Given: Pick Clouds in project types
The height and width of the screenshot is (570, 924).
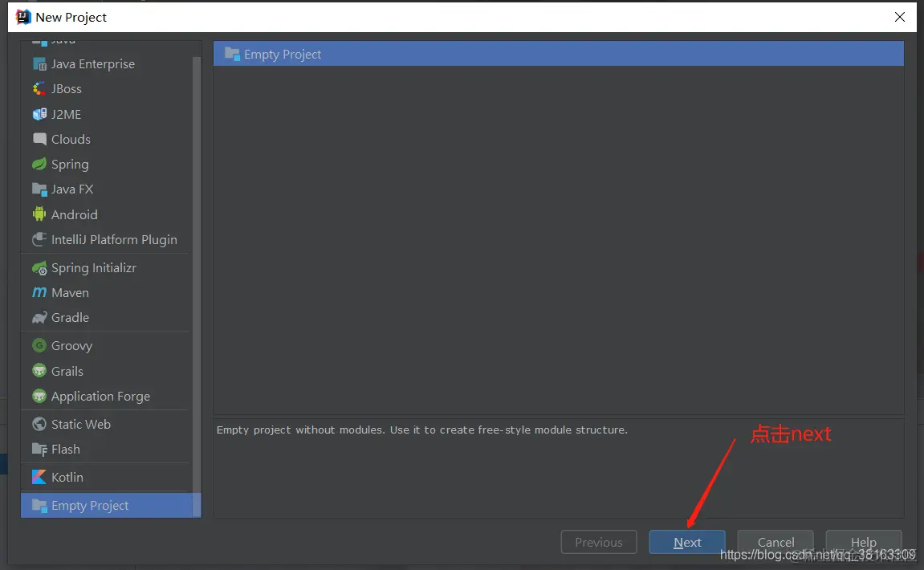Looking at the screenshot, I should coord(106,139).
